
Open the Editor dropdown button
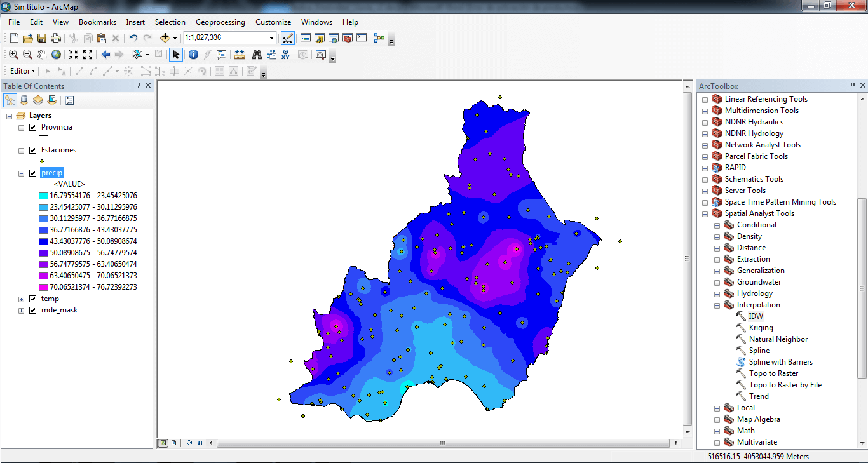[x=22, y=71]
